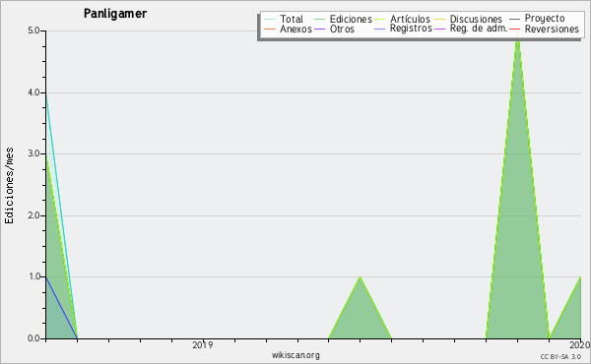591x364 pixels.
Task: Click the chart title Panligamer
Action: pos(115,14)
